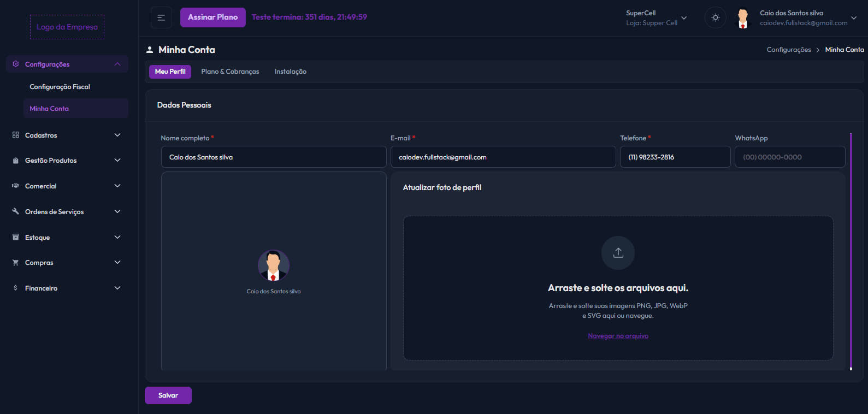Expand the Financeiro menu chevron

click(x=117, y=288)
